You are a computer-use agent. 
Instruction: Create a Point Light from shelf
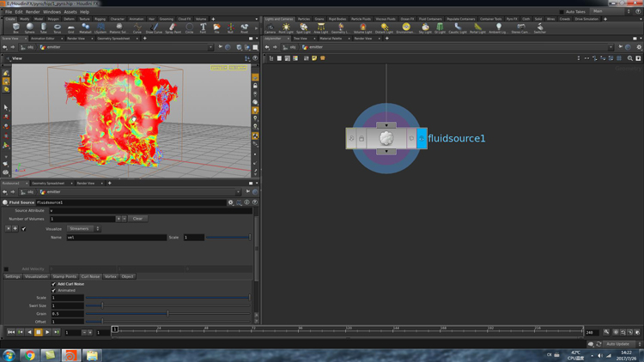(x=286, y=27)
